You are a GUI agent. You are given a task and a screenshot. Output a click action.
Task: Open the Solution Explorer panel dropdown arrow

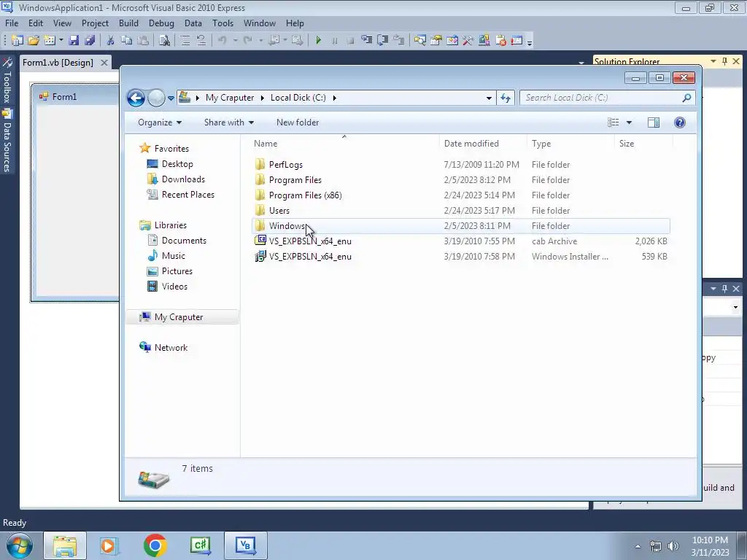713,61
